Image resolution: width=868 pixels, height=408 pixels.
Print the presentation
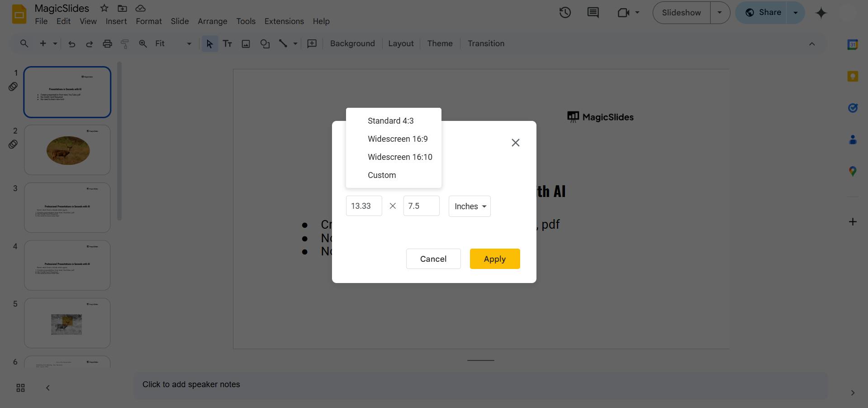(107, 43)
